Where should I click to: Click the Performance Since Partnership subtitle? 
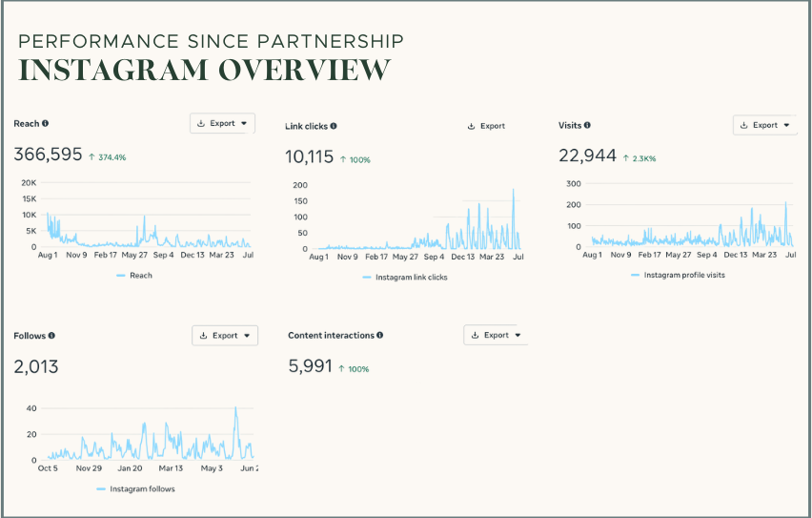click(x=211, y=41)
